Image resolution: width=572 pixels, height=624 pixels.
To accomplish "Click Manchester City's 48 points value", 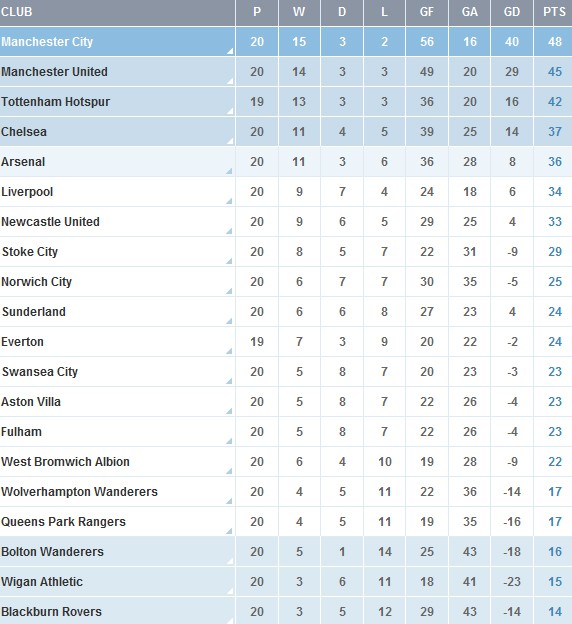I will [554, 41].
